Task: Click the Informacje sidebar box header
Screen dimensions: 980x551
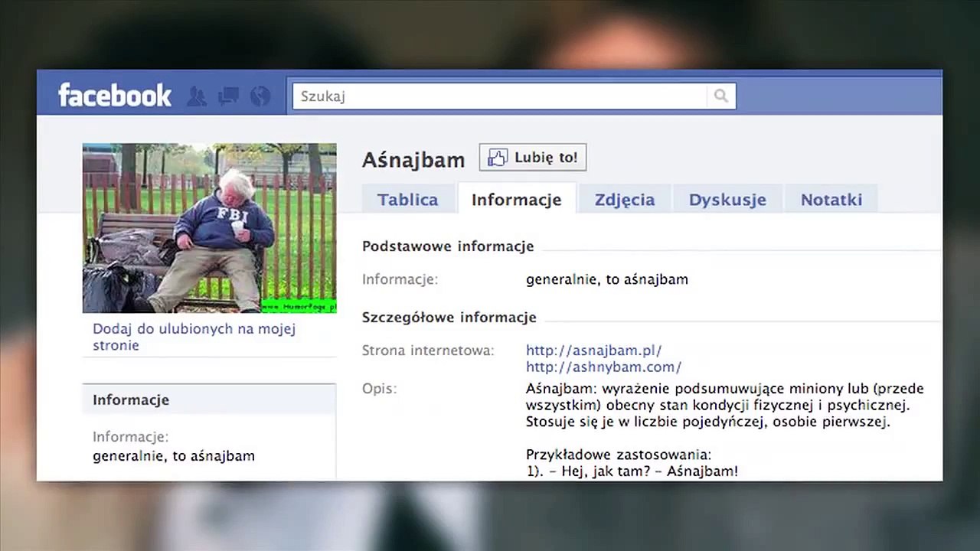Action: 209,399
